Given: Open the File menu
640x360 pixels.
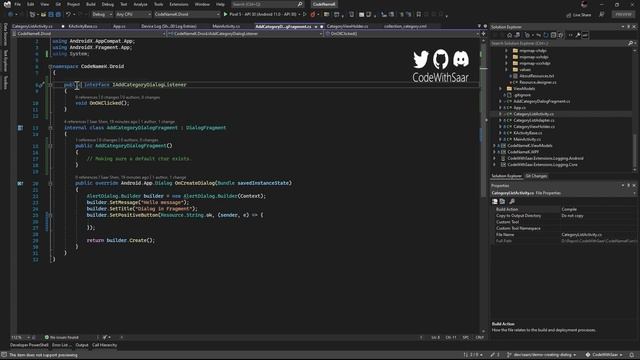Looking at the screenshot, I should pyautogui.click(x=18, y=4).
